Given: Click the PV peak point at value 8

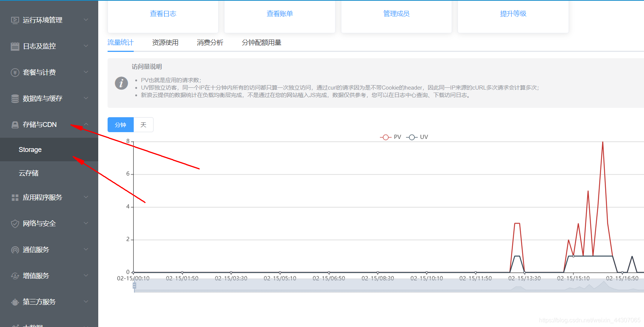Looking at the screenshot, I should pyautogui.click(x=603, y=142).
